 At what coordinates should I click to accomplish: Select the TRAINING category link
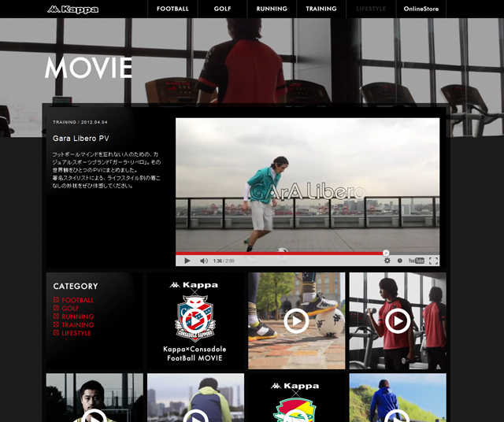tap(77, 325)
